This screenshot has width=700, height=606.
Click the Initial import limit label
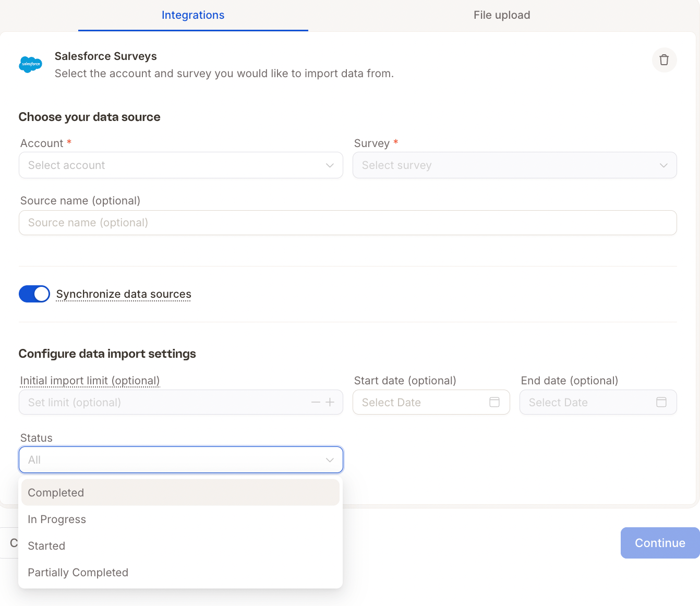[90, 381]
